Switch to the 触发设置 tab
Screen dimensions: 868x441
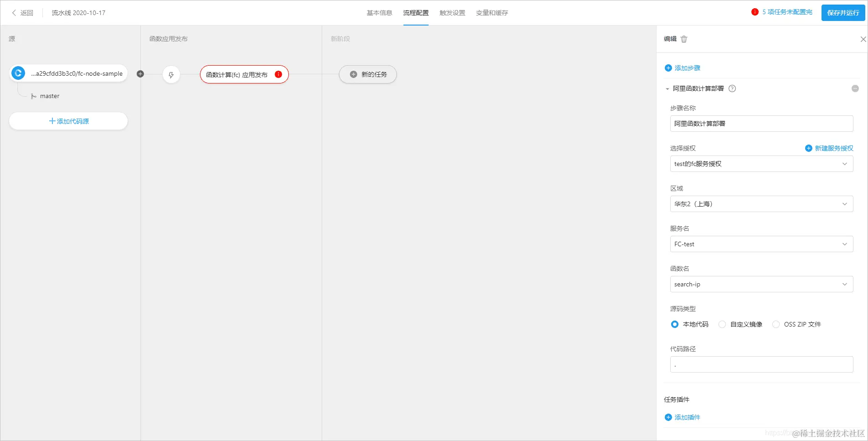pyautogui.click(x=452, y=13)
